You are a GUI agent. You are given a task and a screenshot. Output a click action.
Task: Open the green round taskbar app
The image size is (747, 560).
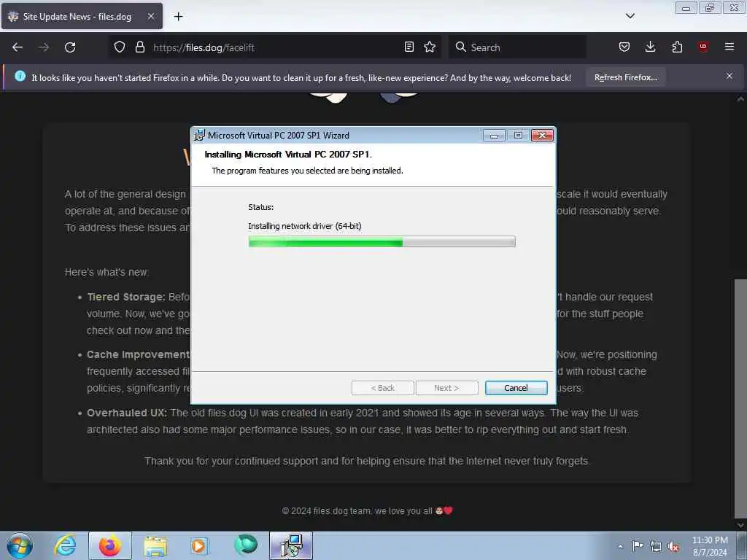(x=245, y=545)
